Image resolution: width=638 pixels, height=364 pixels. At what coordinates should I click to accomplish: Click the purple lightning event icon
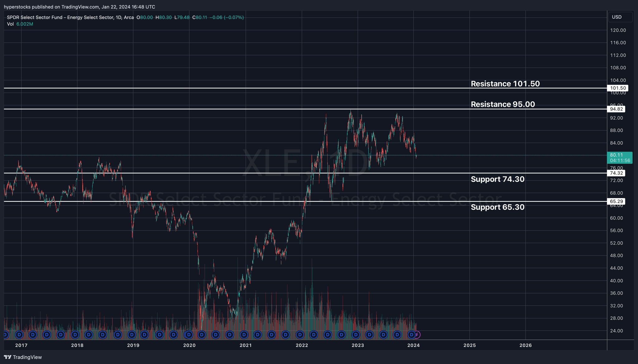417,335
